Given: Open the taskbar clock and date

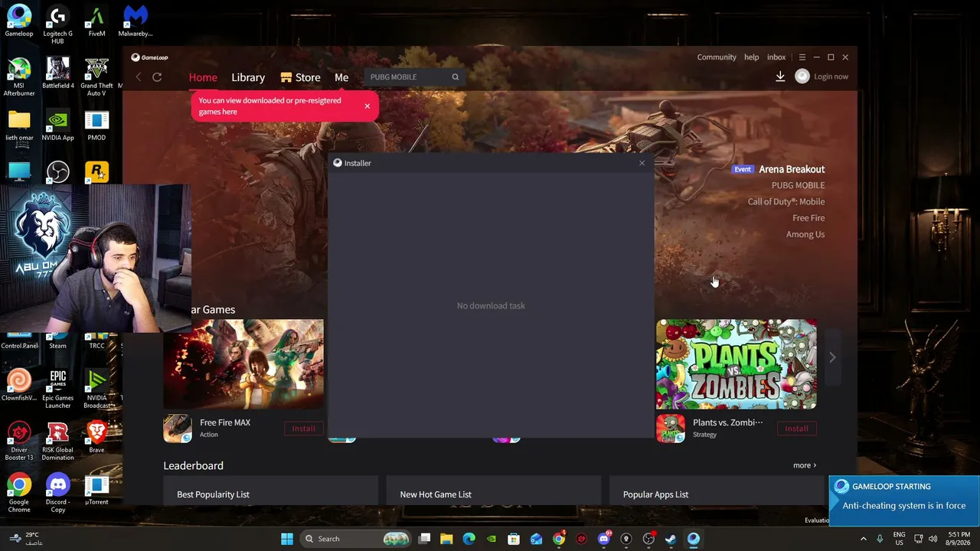Looking at the screenshot, I should [x=959, y=539].
